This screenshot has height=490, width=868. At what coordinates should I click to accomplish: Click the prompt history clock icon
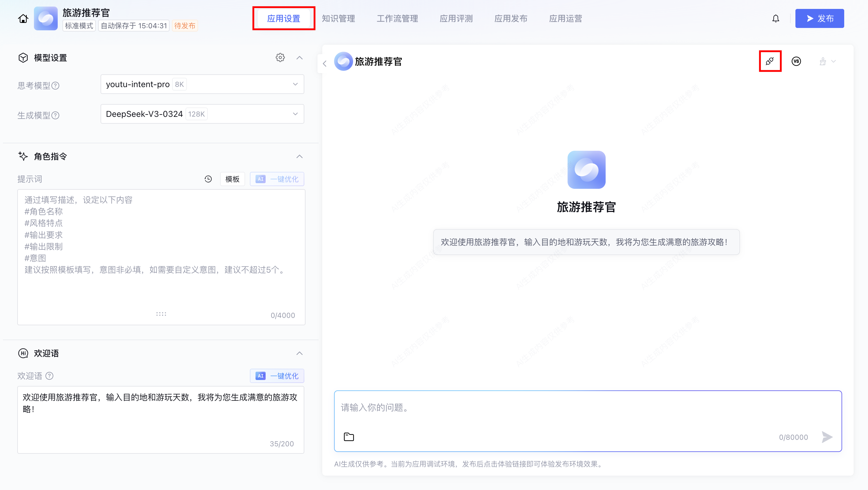pos(208,179)
